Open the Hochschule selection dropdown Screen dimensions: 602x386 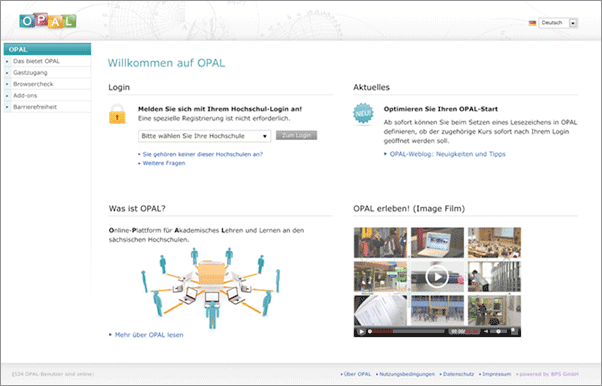204,136
